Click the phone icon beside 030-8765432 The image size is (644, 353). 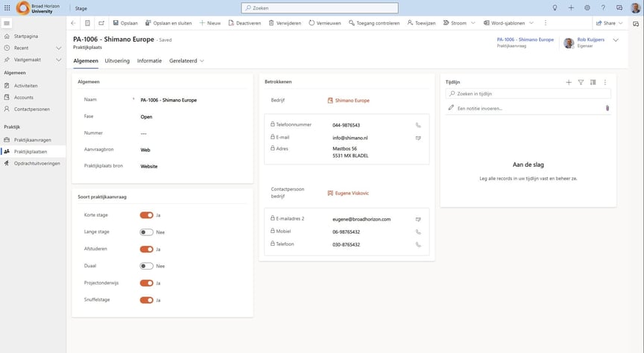[x=418, y=244]
